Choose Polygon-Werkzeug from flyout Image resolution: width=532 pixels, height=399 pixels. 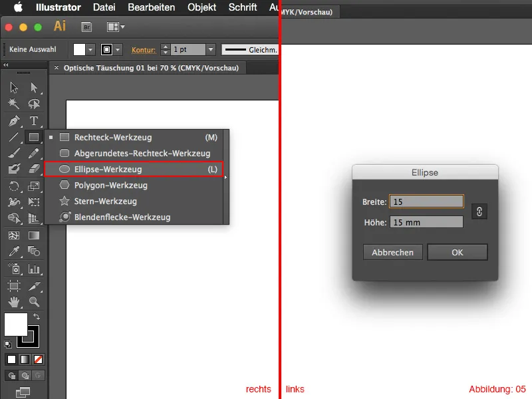[x=134, y=185]
